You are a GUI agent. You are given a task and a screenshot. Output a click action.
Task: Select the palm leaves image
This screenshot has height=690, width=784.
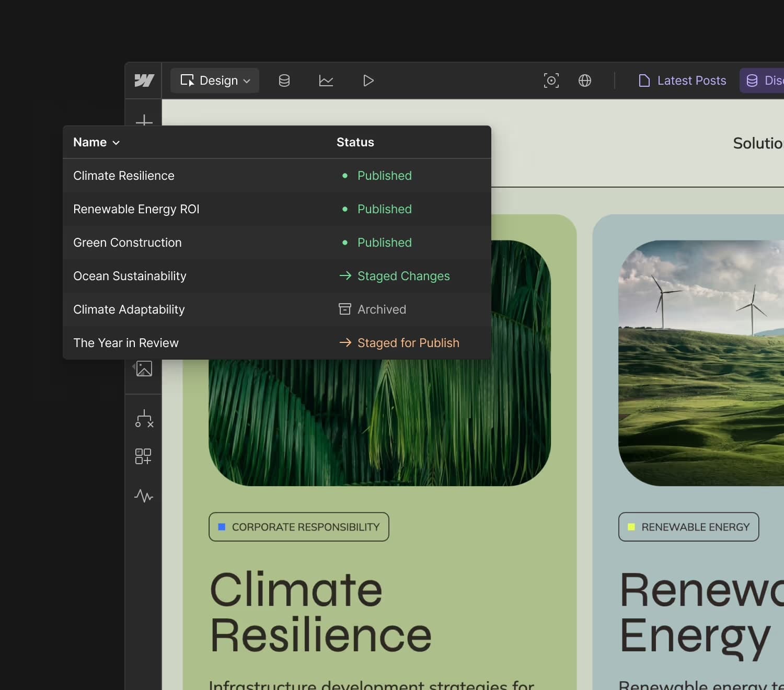click(x=380, y=423)
